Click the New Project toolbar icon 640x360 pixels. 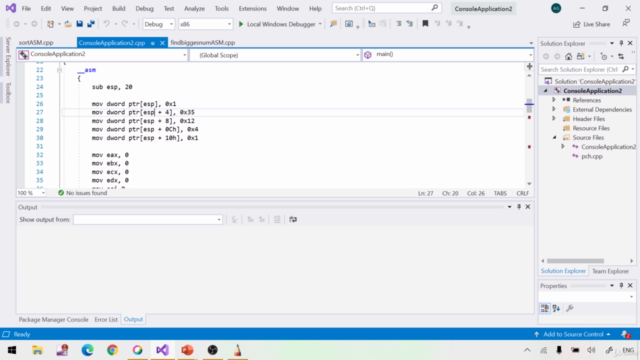50,24
